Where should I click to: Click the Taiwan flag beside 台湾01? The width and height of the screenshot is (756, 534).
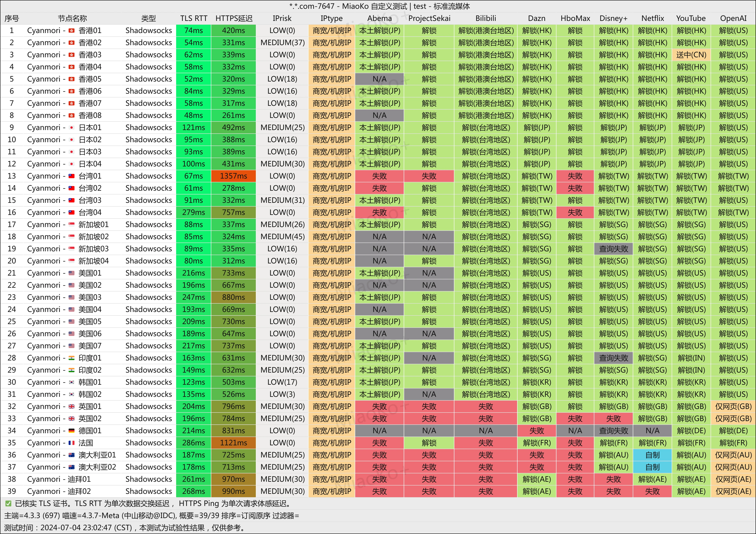72,176
